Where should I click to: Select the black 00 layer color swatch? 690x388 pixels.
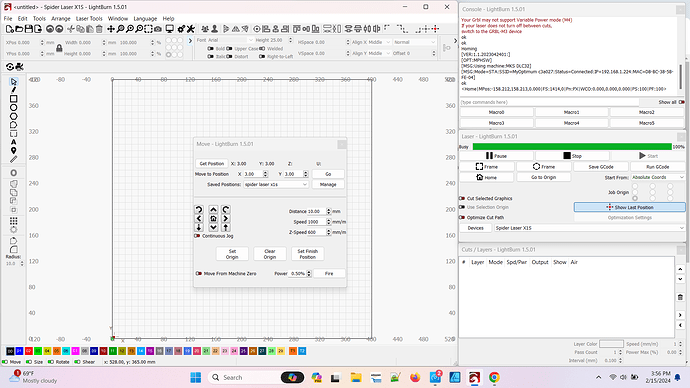[x=10, y=351]
